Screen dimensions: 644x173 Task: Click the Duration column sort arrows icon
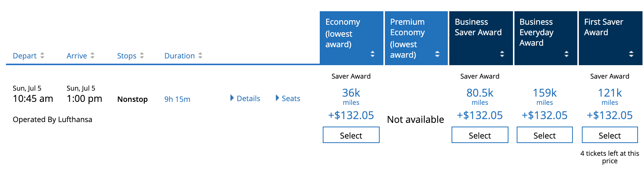pos(200,55)
